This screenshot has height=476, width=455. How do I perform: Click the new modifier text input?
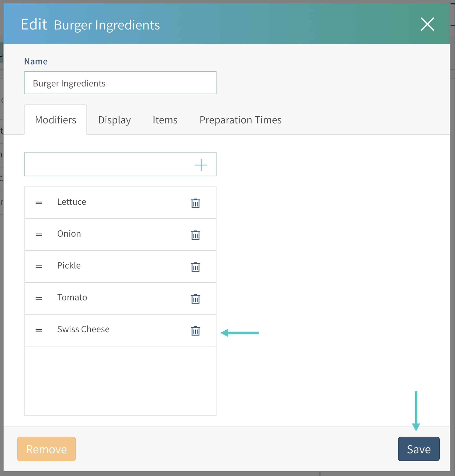tap(108, 164)
